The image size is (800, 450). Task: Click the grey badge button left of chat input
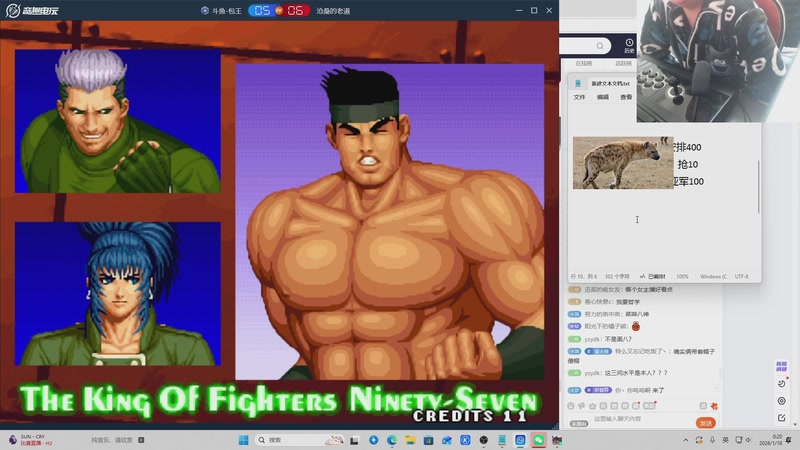(x=579, y=423)
